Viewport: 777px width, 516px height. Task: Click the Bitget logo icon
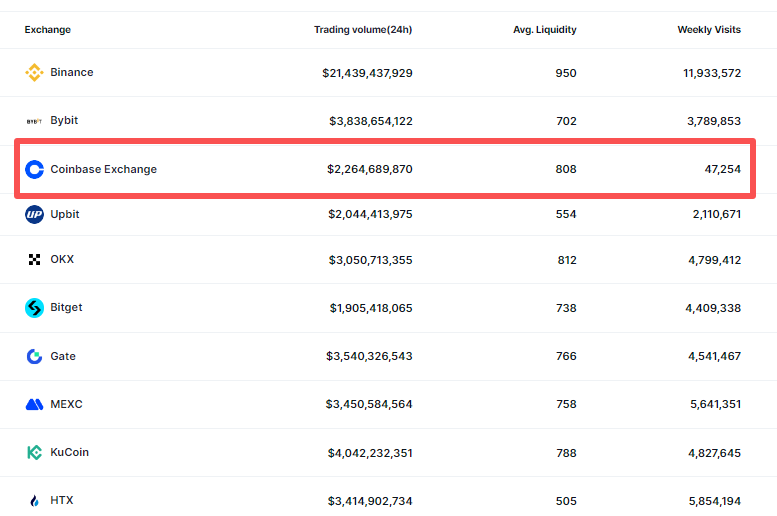pos(34,308)
